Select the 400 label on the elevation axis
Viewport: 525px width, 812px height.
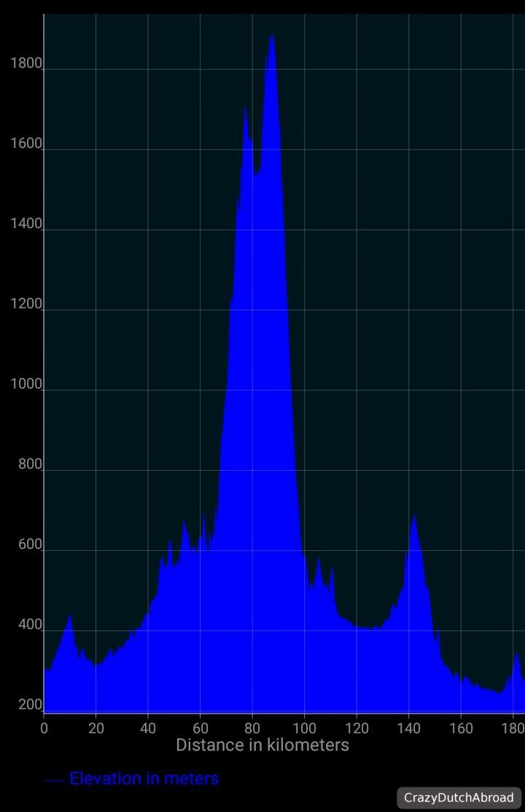click(30, 625)
